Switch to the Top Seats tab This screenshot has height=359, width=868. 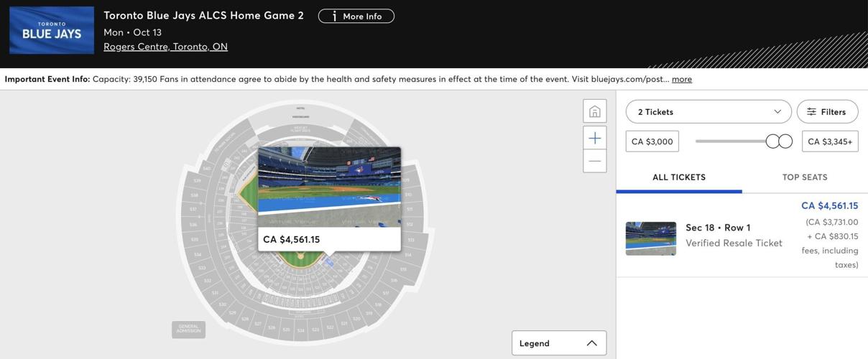pos(805,177)
